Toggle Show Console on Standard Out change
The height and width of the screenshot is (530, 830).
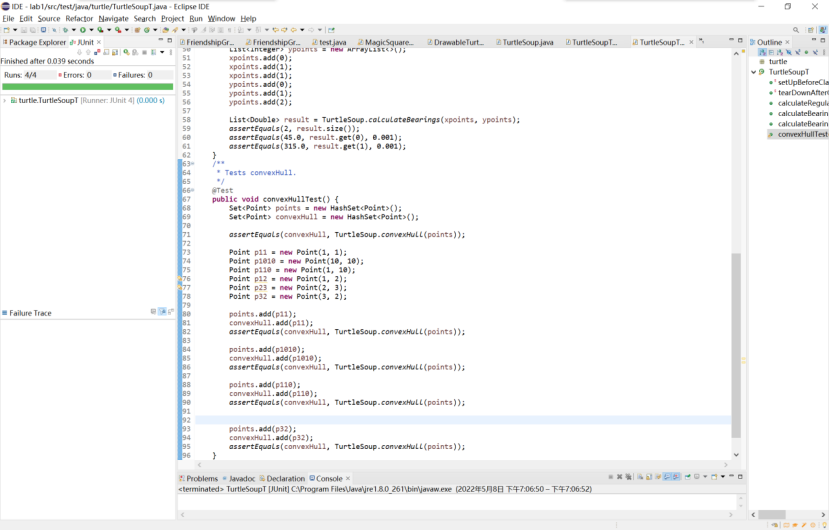tap(667, 477)
